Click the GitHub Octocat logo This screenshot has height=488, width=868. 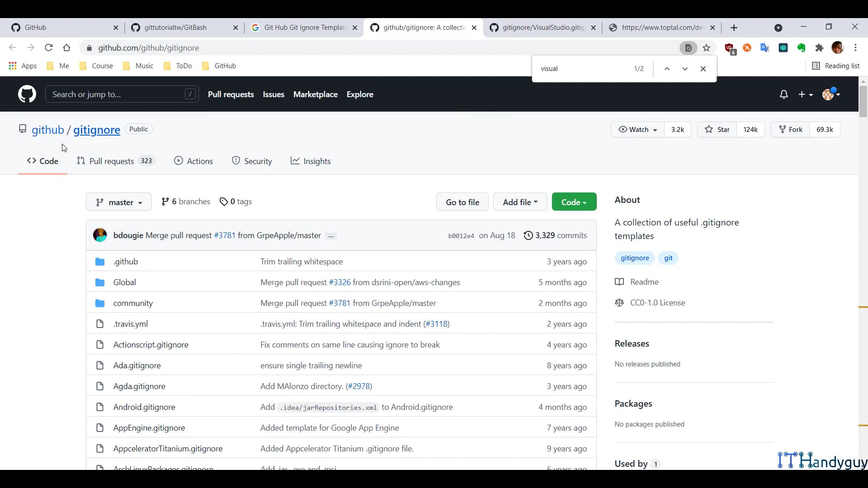pyautogui.click(x=27, y=94)
